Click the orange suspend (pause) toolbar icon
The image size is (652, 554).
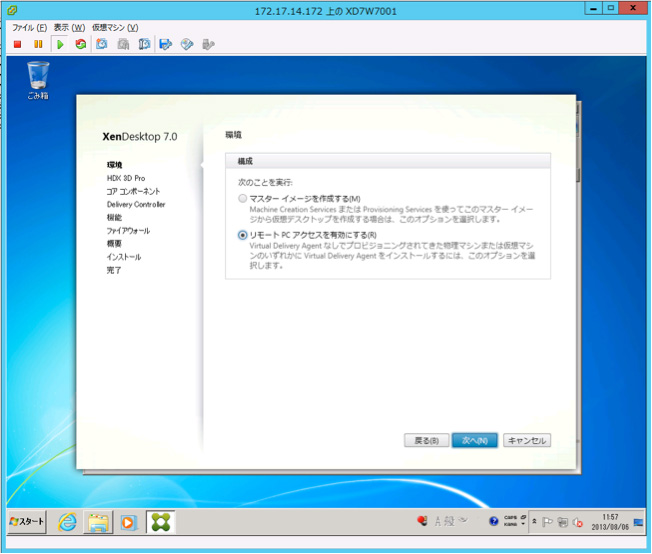tap(38, 44)
